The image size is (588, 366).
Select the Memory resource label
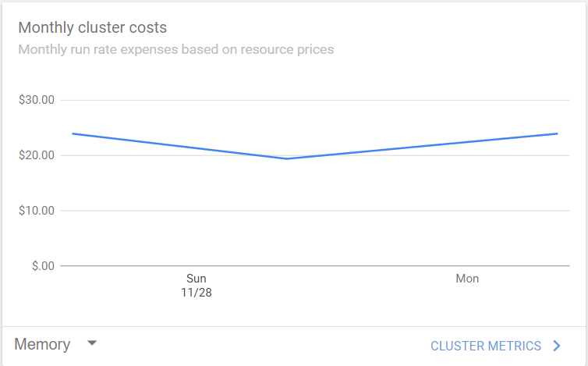coord(42,344)
